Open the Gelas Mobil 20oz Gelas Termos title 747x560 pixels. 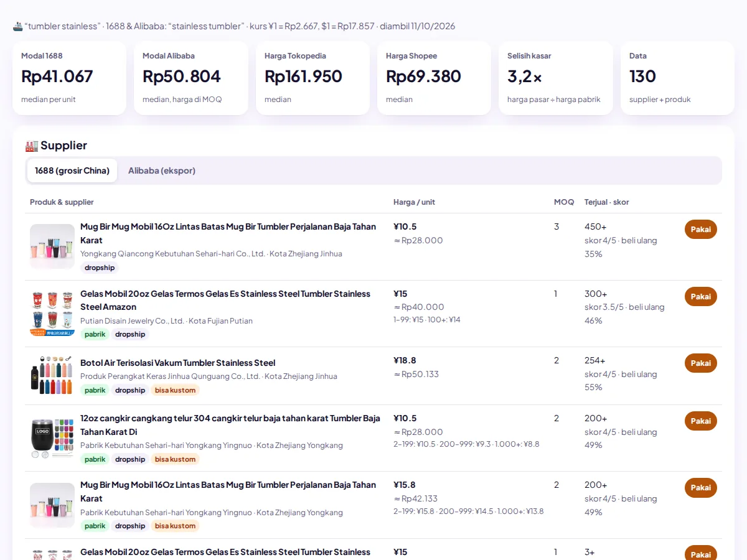225,301
